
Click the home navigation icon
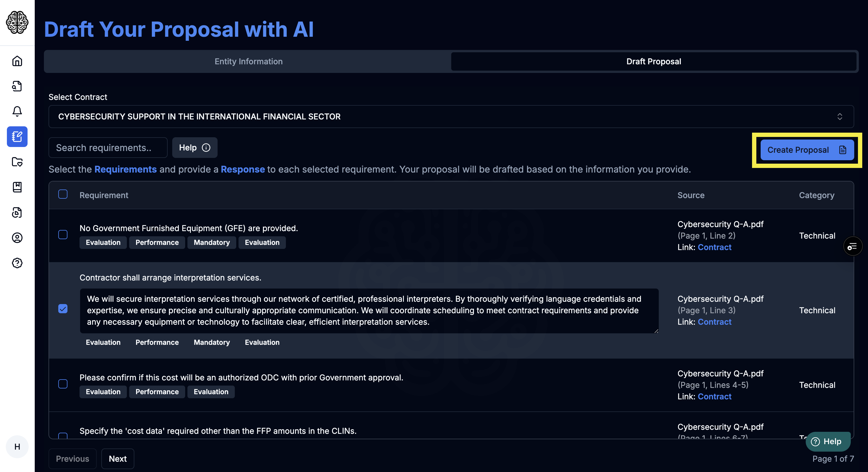click(17, 61)
